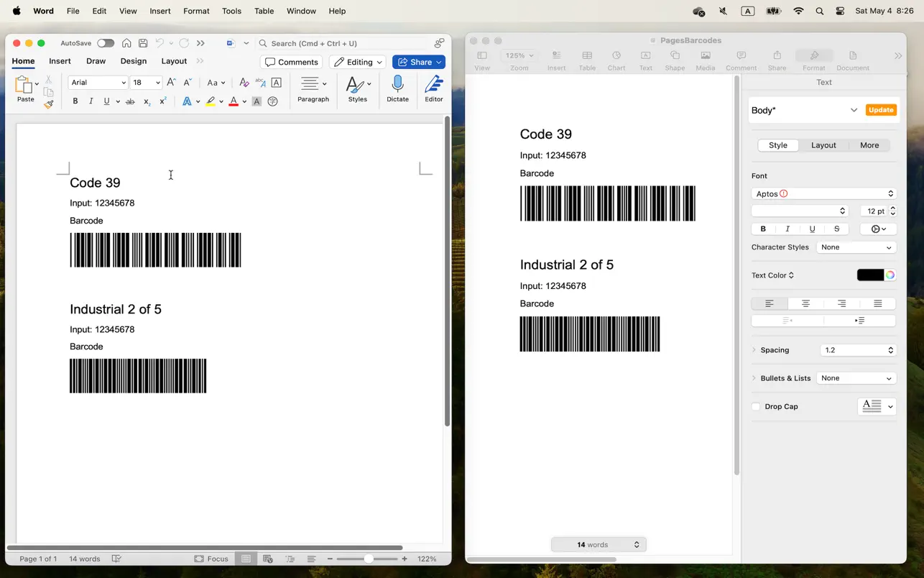Open the Zoom level dropdown in Pages
The height and width of the screenshot is (578, 924).
[x=518, y=55]
